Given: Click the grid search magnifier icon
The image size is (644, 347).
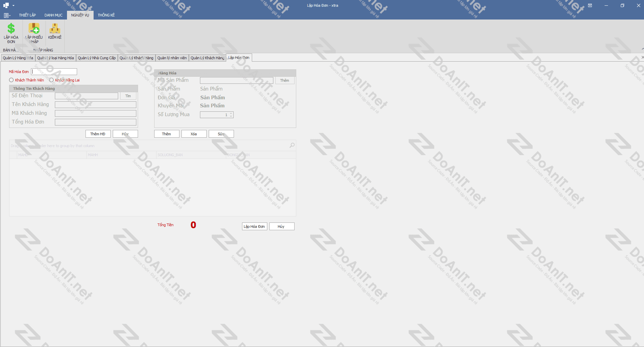Looking at the screenshot, I should click(x=292, y=145).
